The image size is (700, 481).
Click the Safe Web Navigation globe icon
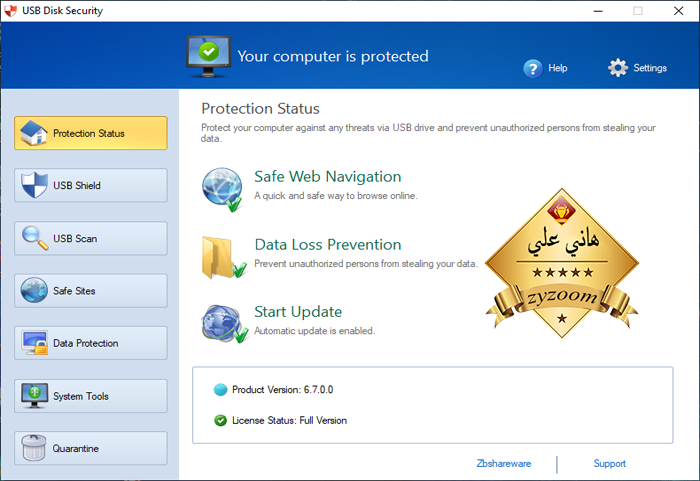tap(222, 189)
